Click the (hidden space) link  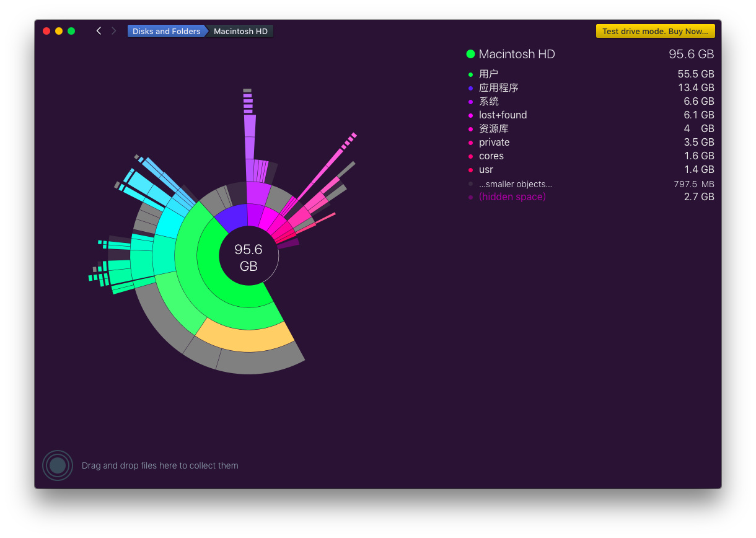(x=512, y=196)
